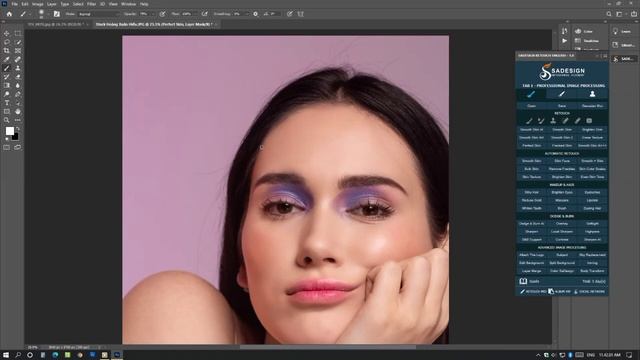The height and width of the screenshot is (360, 640).
Task: Open the brush preset picker dropdown
Action: pos(48,14)
